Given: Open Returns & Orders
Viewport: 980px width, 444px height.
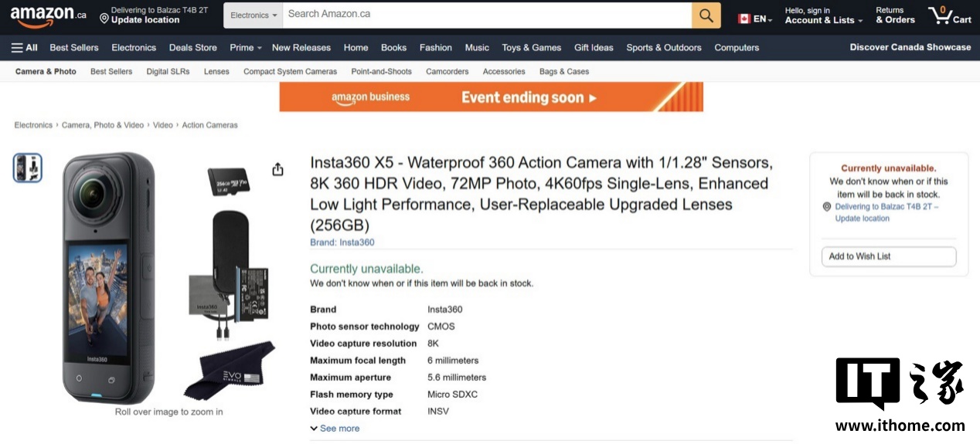Looking at the screenshot, I should coord(895,15).
